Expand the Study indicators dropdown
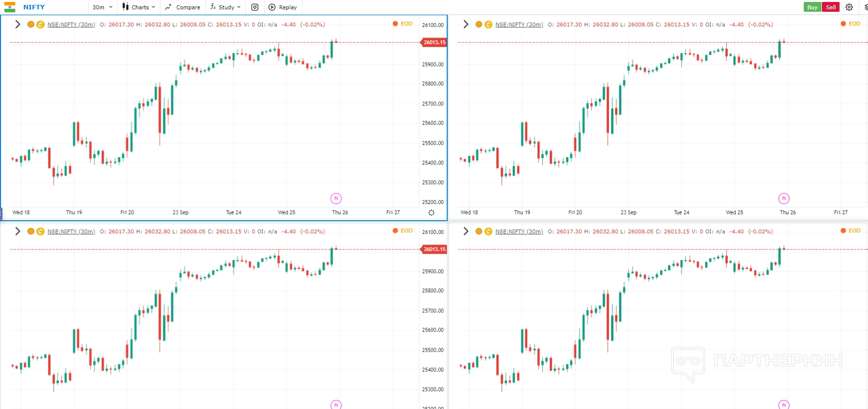This screenshot has width=868, height=409. pyautogui.click(x=226, y=7)
